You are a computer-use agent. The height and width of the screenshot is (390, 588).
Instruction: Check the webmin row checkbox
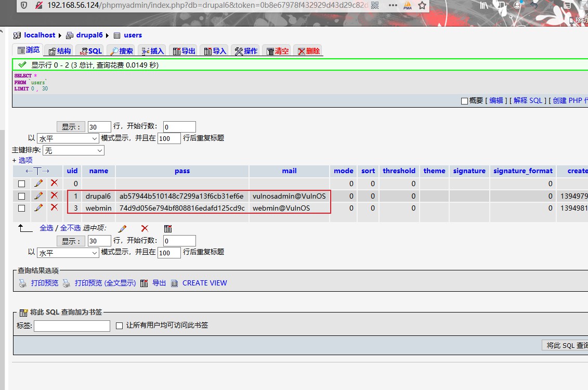[22, 208]
